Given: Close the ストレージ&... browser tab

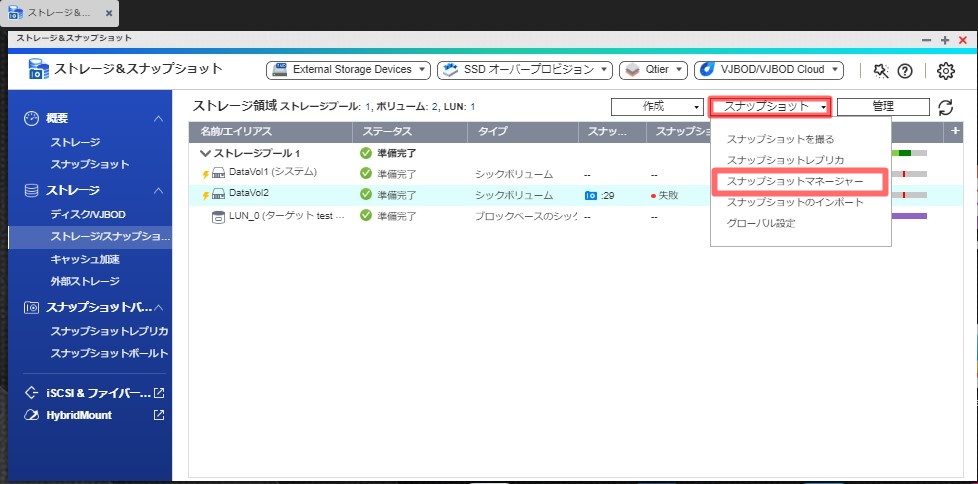Looking at the screenshot, I should click(109, 12).
